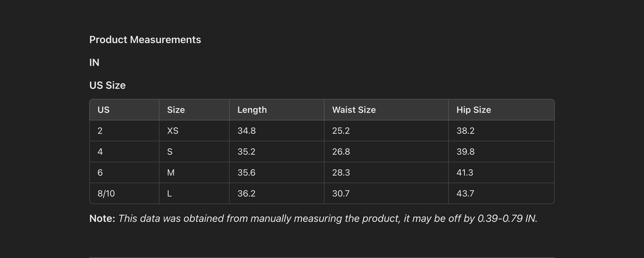Click the IN unit label
Image resolution: width=644 pixels, height=258 pixels.
94,62
